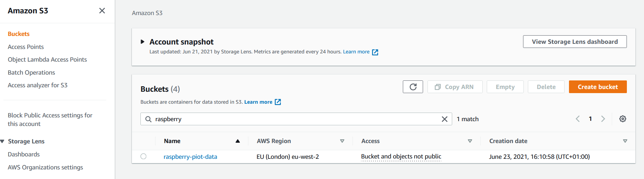Screen dimensions: 644x179
Task: Click the Copy ARN button
Action: (455, 87)
